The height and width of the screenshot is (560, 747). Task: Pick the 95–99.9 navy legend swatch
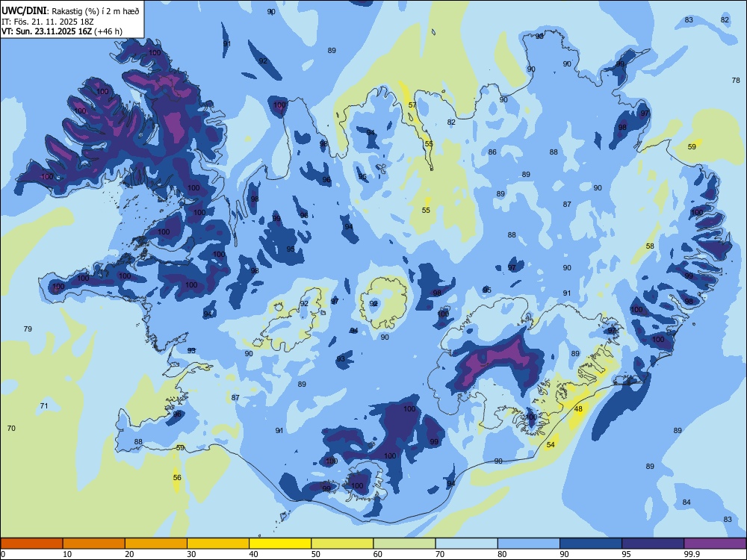click(x=653, y=544)
